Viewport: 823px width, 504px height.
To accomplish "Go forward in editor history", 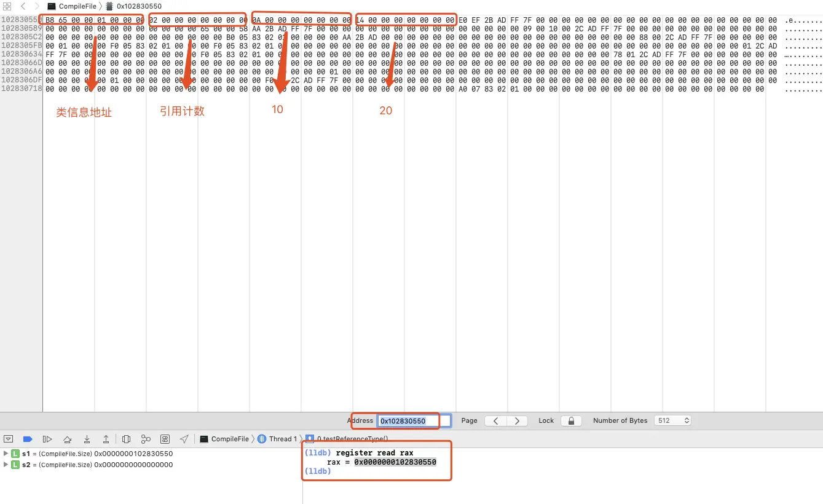I will (36, 6).
